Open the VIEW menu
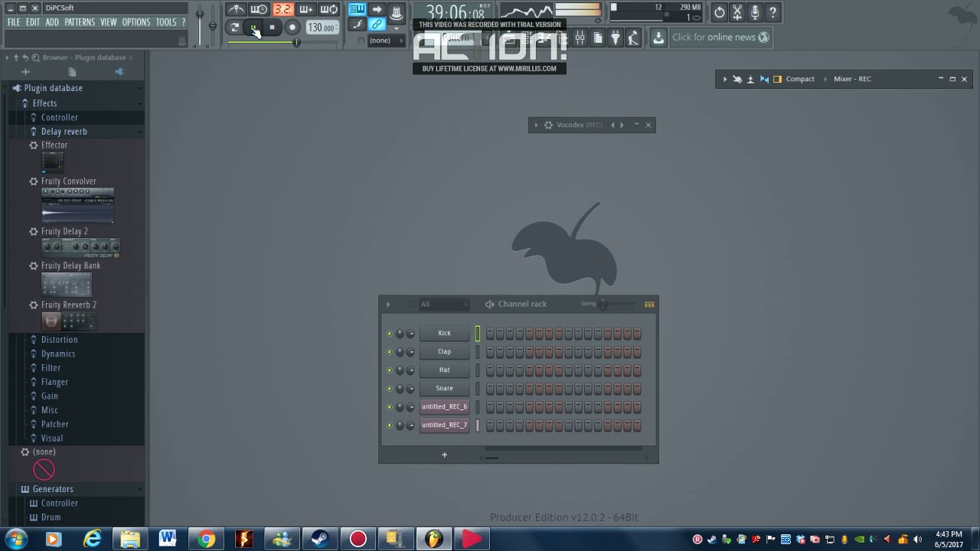 pyautogui.click(x=109, y=22)
